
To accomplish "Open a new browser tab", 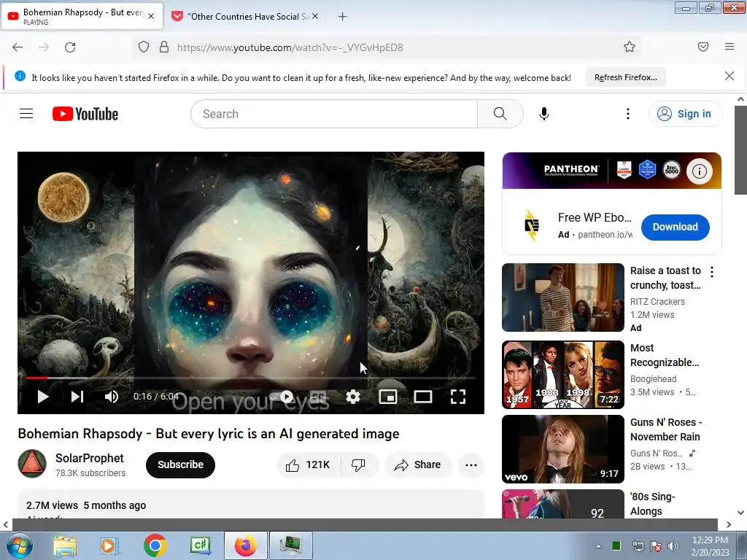I will pos(342,17).
